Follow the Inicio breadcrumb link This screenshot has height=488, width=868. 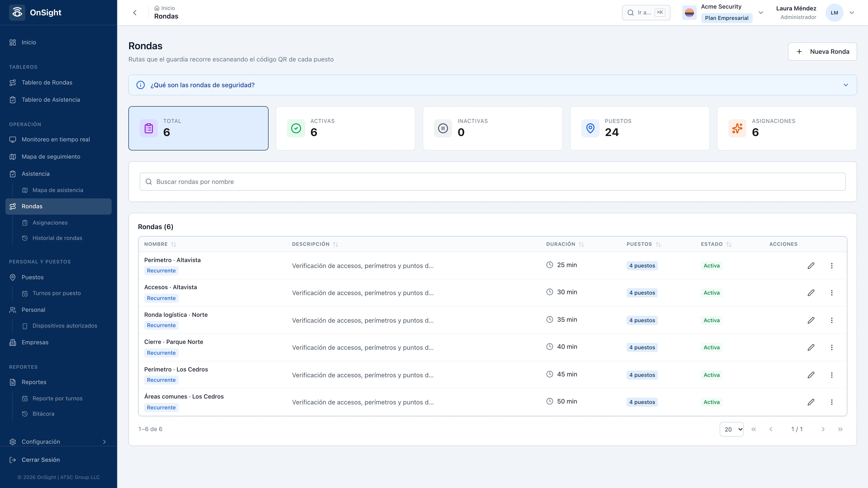[164, 8]
